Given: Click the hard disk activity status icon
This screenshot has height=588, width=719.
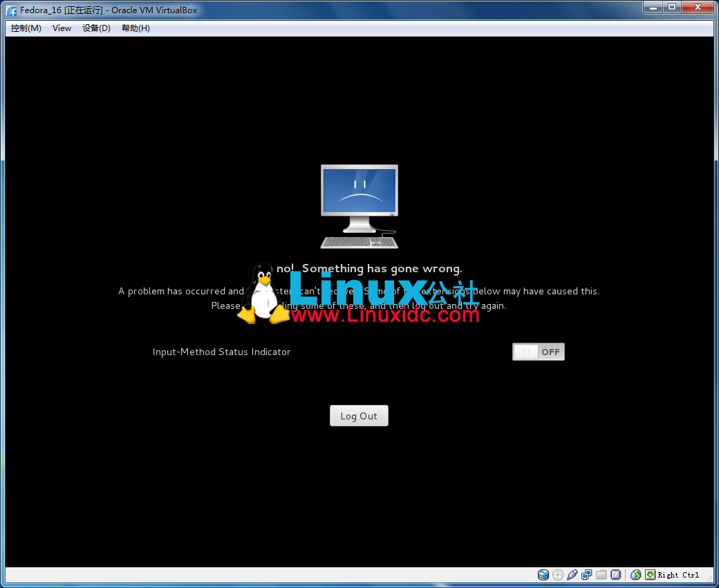Looking at the screenshot, I should (x=543, y=574).
